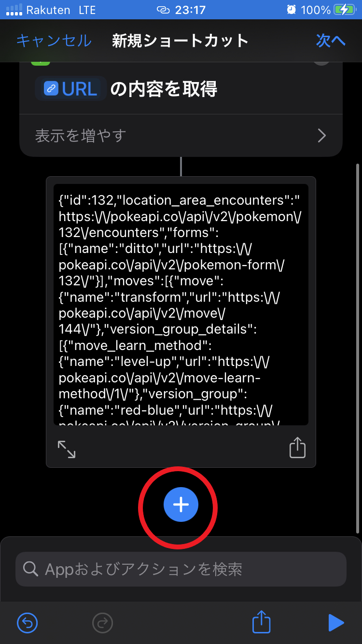Screen dimensions: 362x644
Task: Tap the 新規ショートカット title
Action: point(180,41)
